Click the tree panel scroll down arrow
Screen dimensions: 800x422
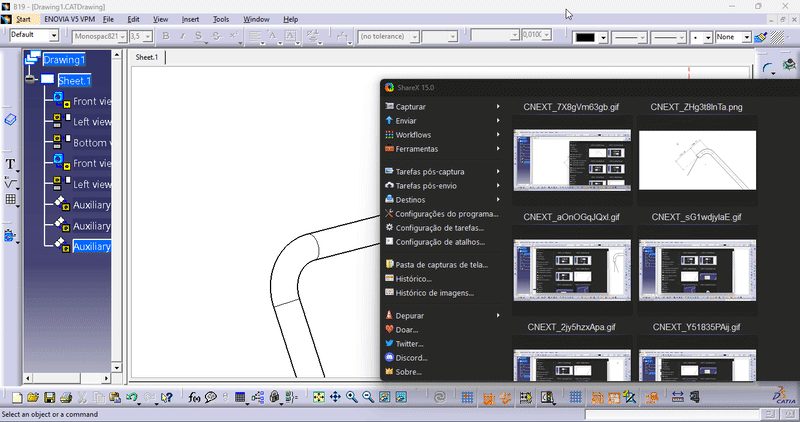[116, 367]
